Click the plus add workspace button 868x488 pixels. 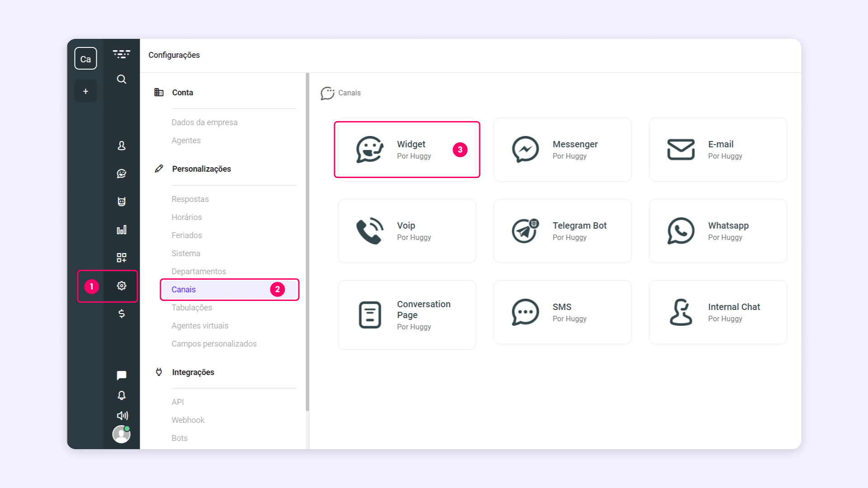pos(85,91)
